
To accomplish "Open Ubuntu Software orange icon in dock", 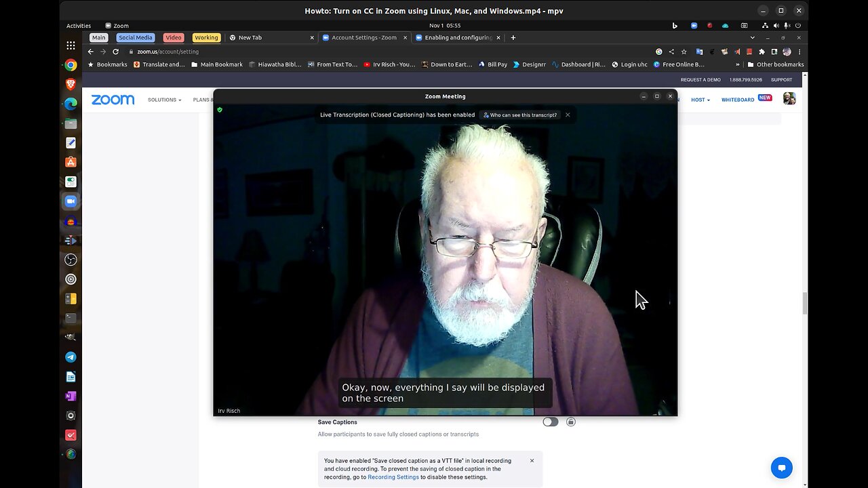I will 71,162.
